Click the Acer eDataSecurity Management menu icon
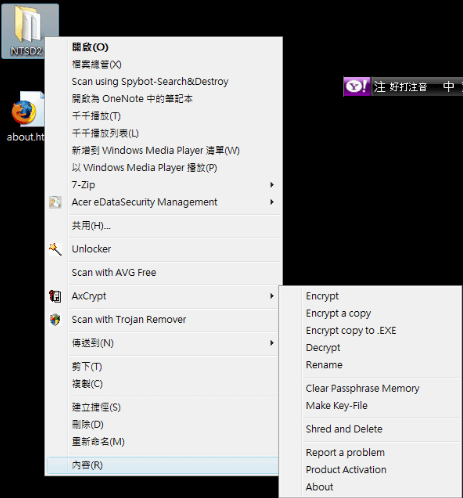 55,202
